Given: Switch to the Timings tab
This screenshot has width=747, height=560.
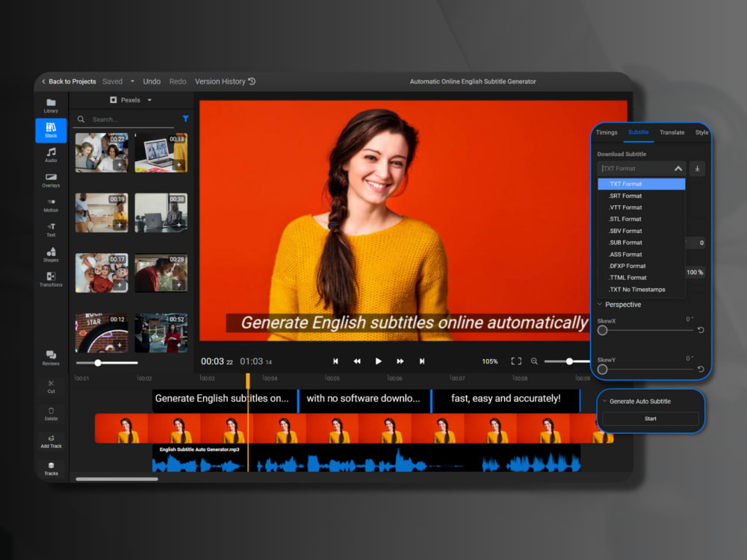Looking at the screenshot, I should [607, 132].
